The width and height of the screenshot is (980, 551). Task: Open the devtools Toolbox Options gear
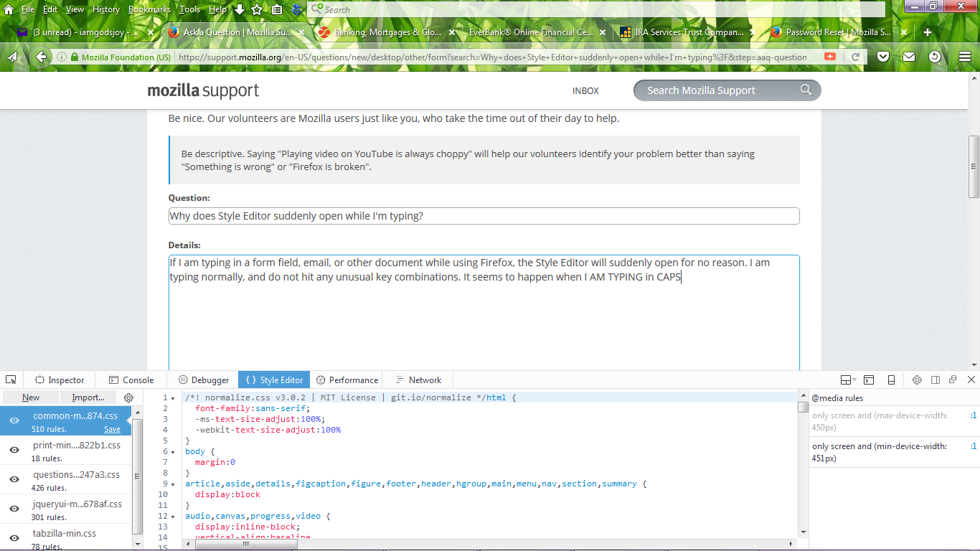click(917, 380)
